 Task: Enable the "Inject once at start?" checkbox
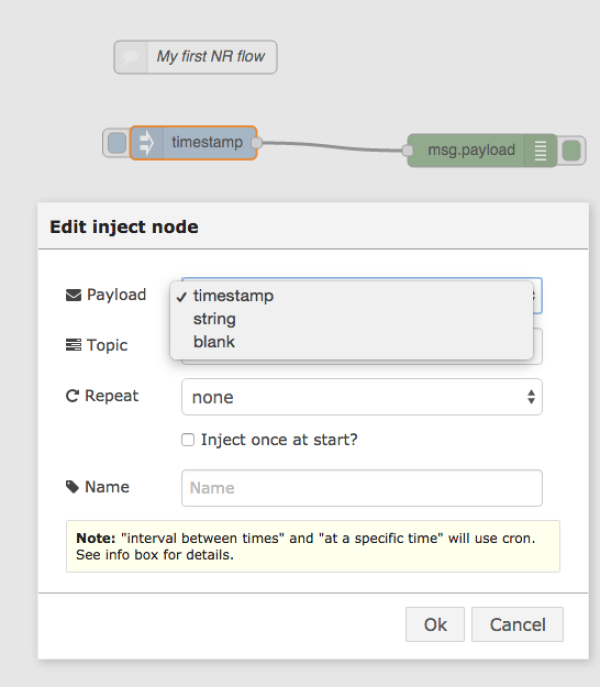click(x=188, y=440)
